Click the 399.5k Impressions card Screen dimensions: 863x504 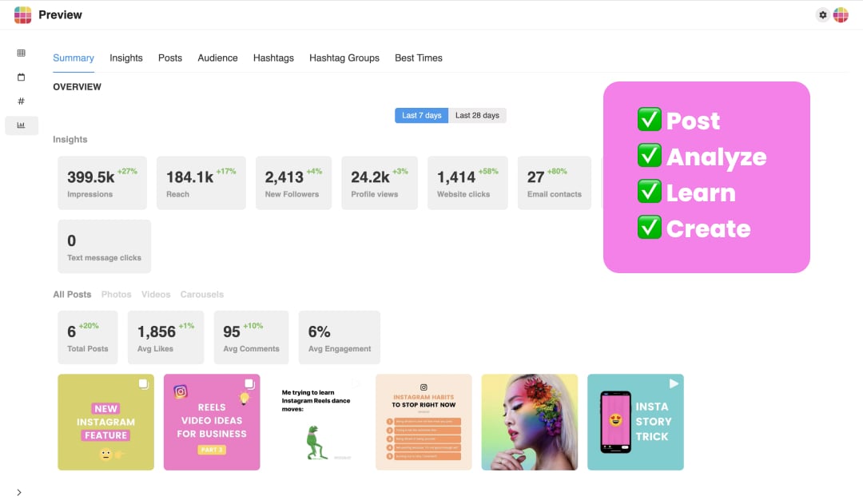point(102,183)
